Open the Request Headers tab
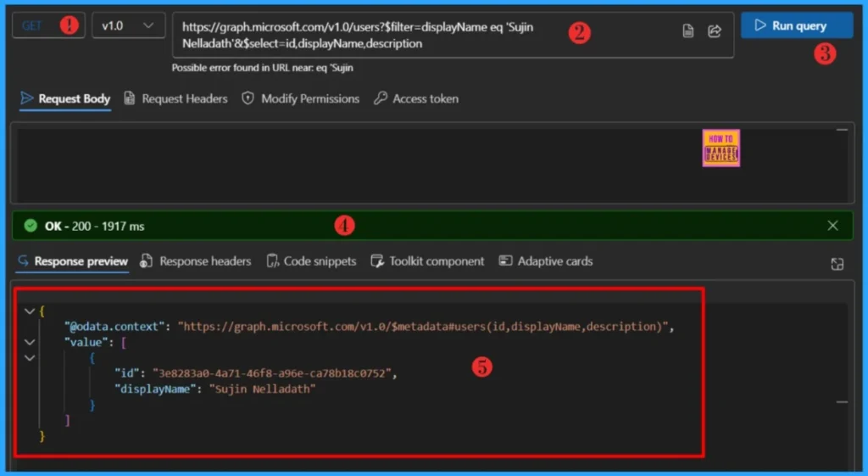The height and width of the screenshot is (476, 868). [x=176, y=98]
